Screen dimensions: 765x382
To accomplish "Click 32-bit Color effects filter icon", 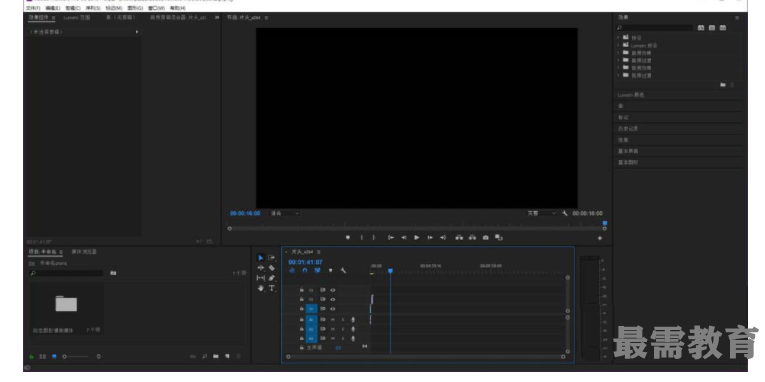I will (712, 28).
